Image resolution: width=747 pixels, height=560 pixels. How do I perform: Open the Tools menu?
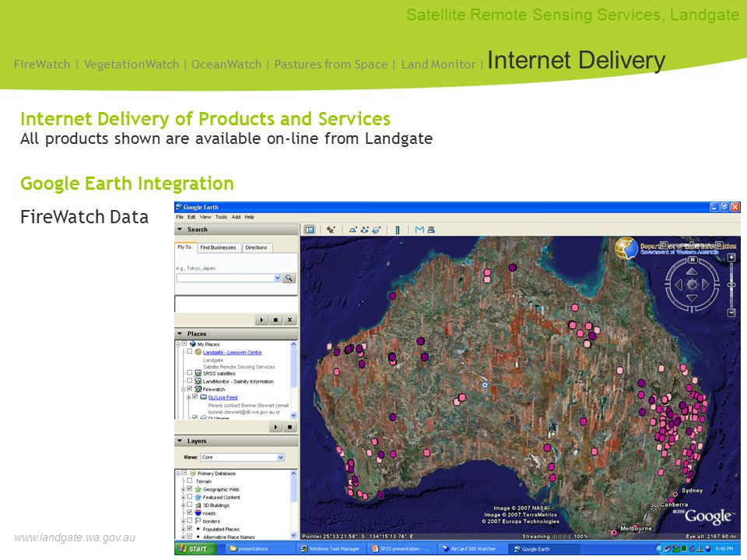point(221,217)
